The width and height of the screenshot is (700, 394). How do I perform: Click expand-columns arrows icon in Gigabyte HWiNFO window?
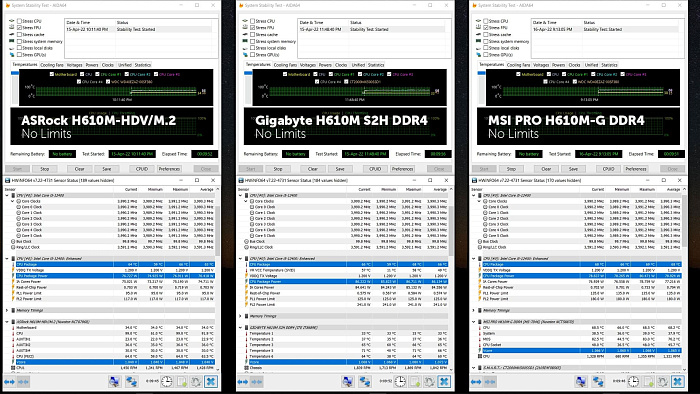tap(243, 382)
